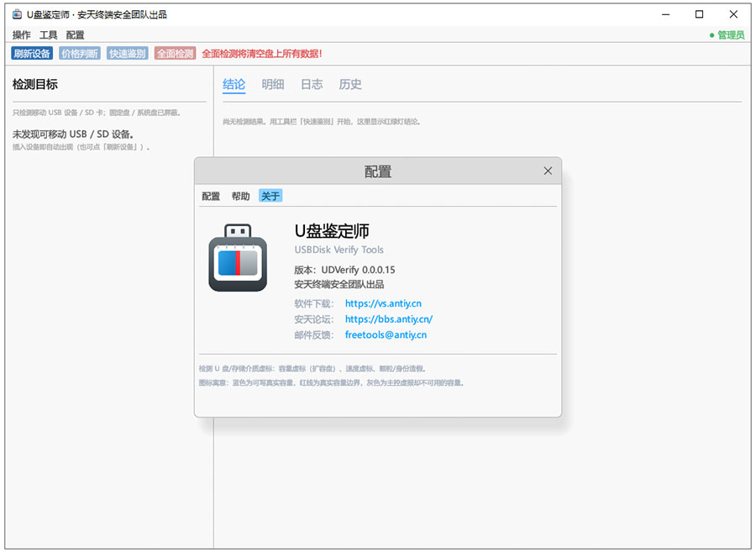Minimize the main application window
Image resolution: width=756 pixels, height=553 pixels.
(x=666, y=14)
